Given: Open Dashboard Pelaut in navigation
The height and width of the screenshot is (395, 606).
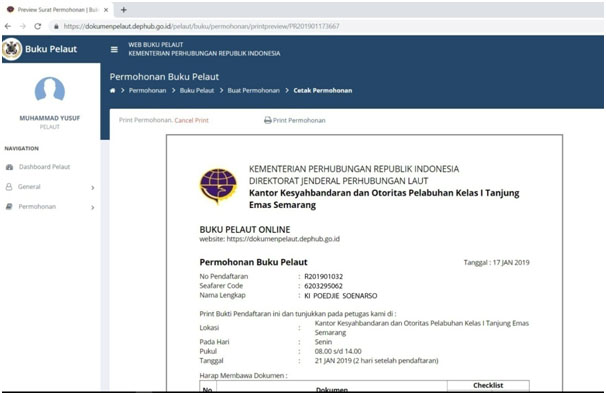Looking at the screenshot, I should (x=44, y=167).
